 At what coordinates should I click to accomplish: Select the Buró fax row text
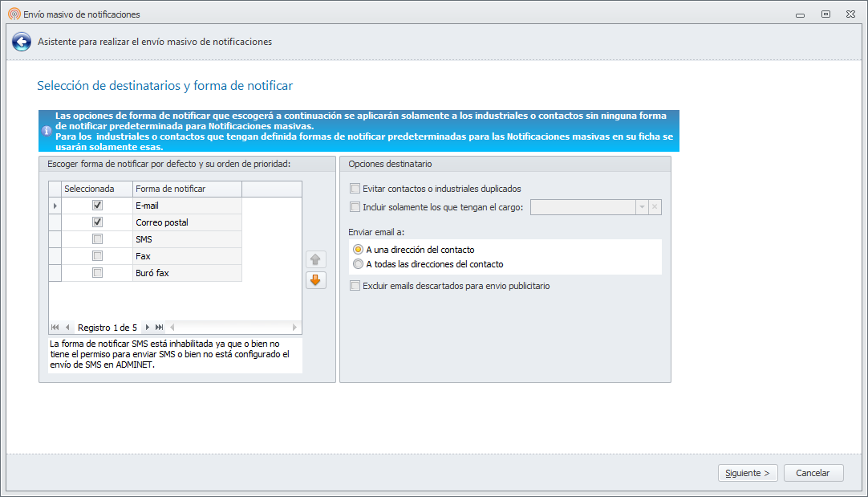click(152, 273)
